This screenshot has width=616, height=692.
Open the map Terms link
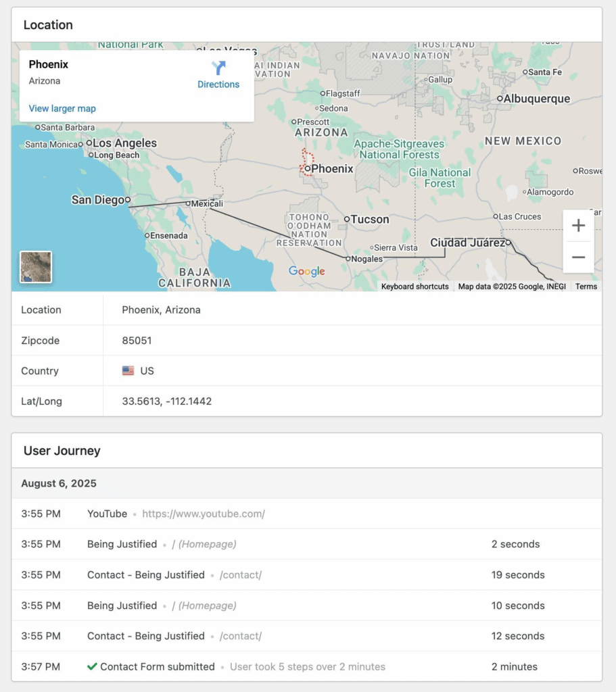click(586, 287)
